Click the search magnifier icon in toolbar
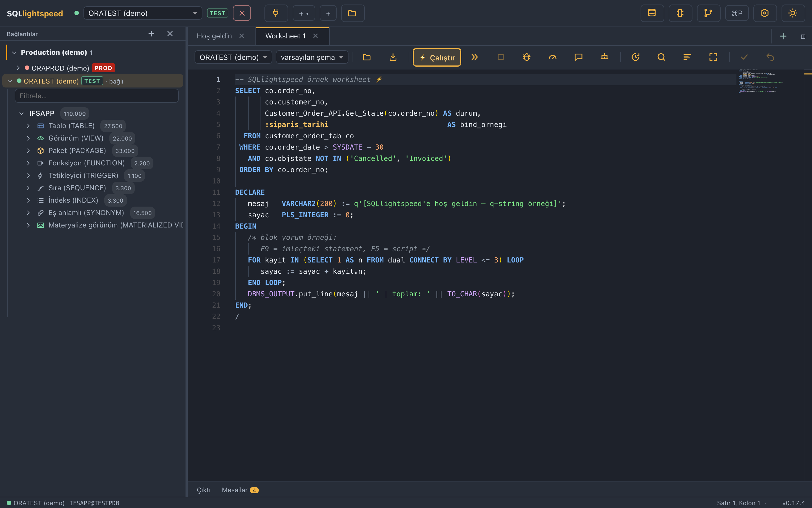This screenshot has width=812, height=508. tap(661, 57)
